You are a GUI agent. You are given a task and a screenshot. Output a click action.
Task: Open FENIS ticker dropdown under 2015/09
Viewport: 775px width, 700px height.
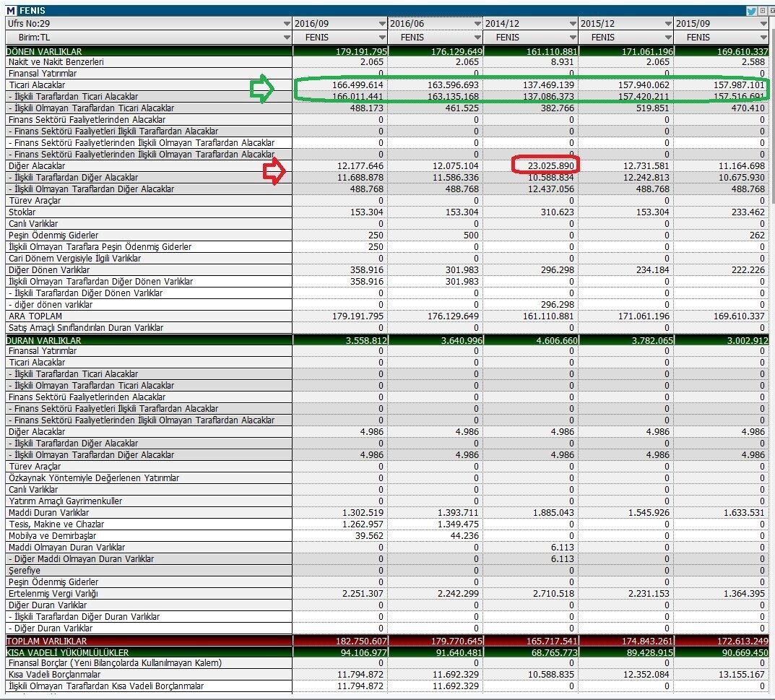click(x=763, y=38)
